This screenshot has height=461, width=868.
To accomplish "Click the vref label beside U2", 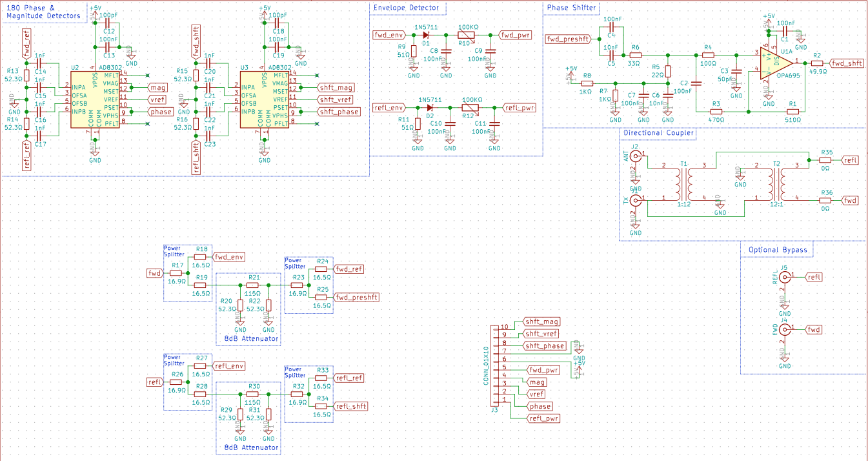I will [157, 99].
